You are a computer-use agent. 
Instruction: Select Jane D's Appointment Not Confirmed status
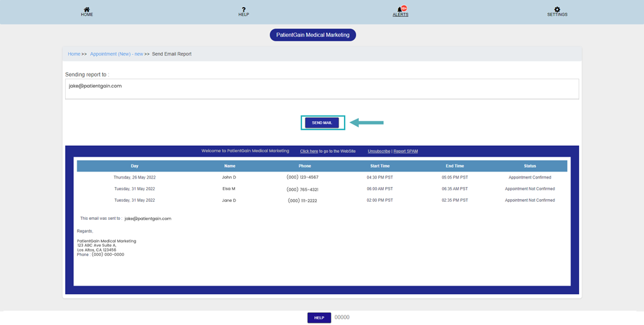[x=530, y=201]
